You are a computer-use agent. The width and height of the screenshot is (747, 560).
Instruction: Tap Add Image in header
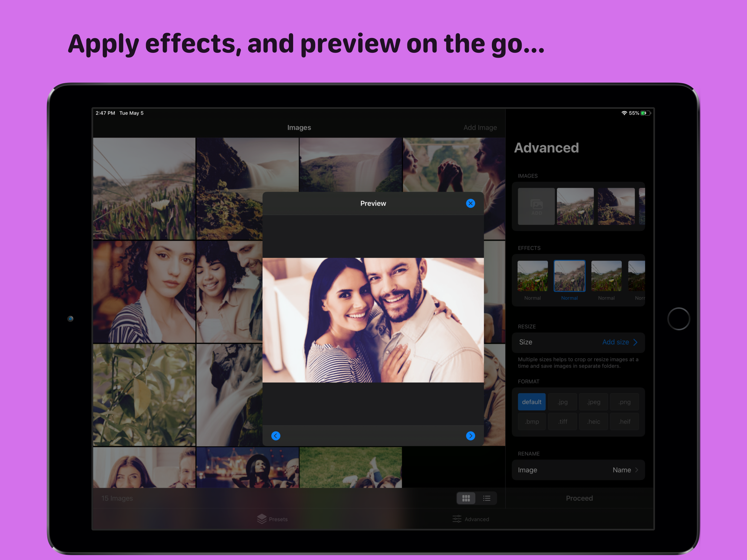pyautogui.click(x=480, y=128)
